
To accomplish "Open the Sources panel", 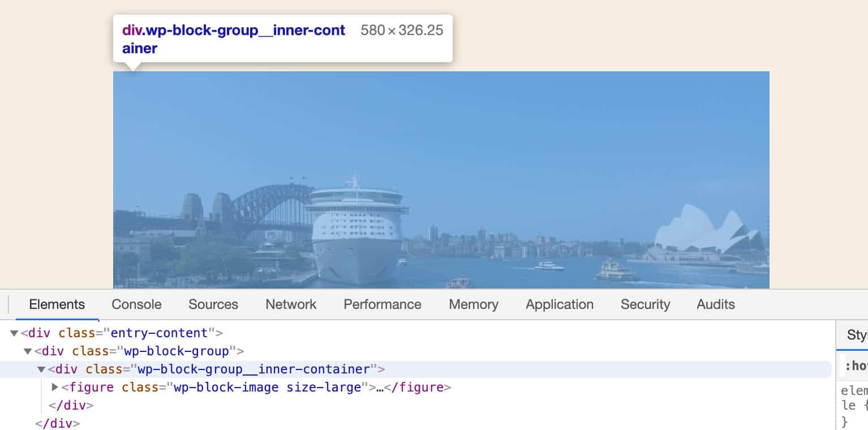I will pyautogui.click(x=213, y=304).
